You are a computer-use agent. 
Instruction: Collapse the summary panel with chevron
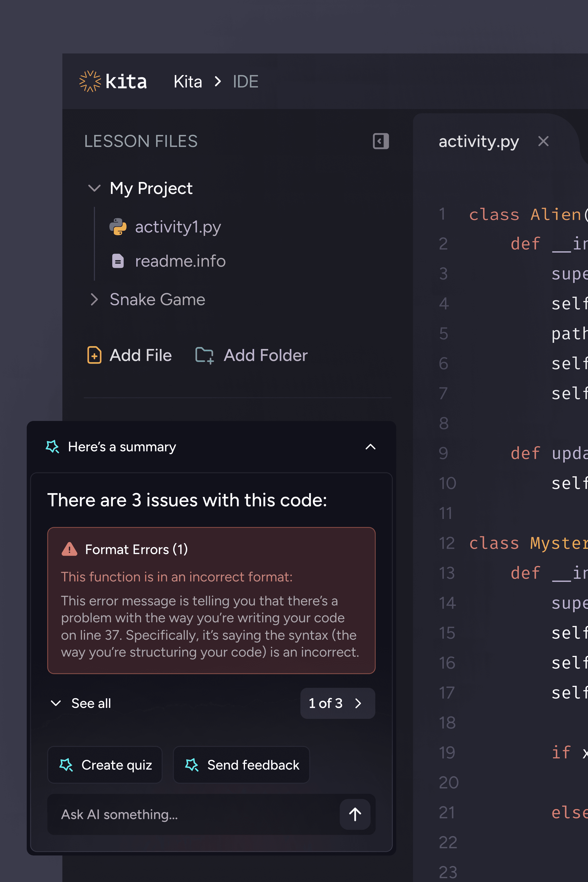(x=370, y=447)
